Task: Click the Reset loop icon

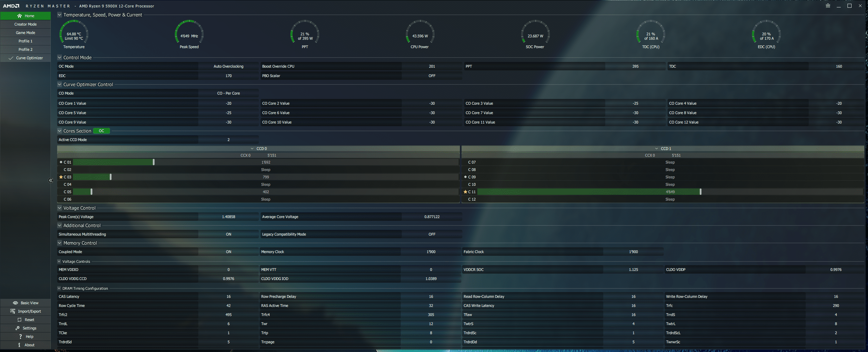Action: click(19, 320)
